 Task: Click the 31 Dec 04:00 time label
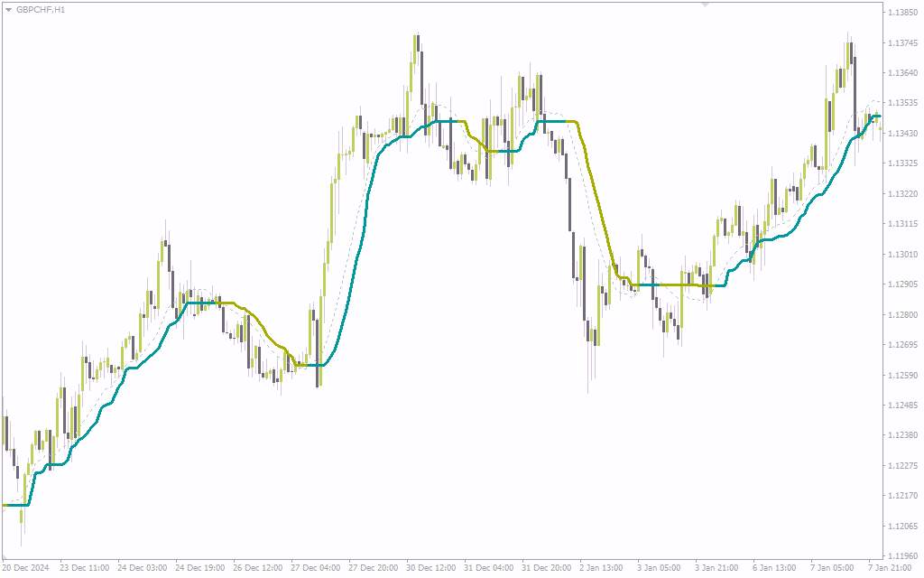click(x=488, y=568)
